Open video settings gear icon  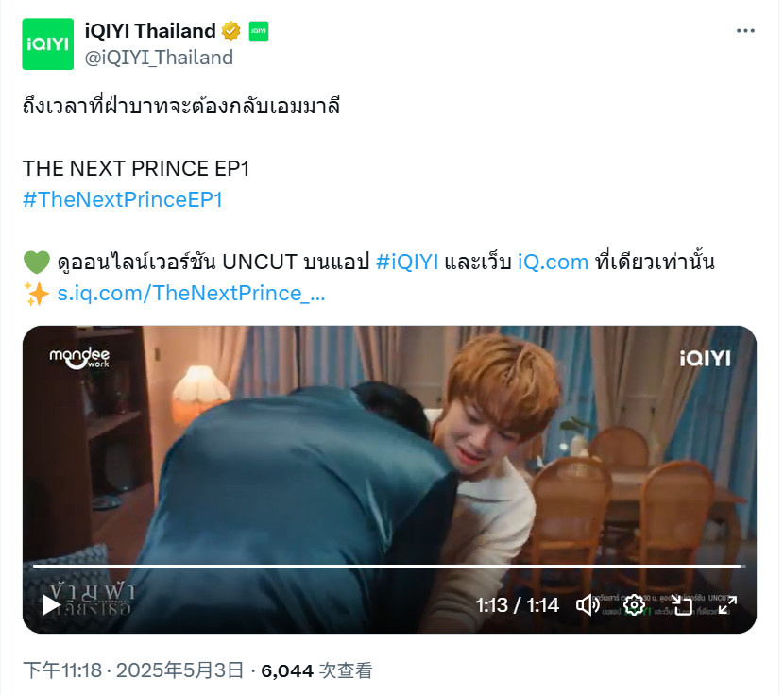coord(634,605)
